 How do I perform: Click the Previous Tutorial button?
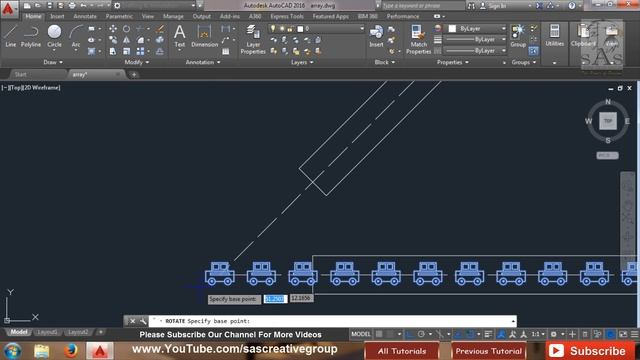pos(489,351)
